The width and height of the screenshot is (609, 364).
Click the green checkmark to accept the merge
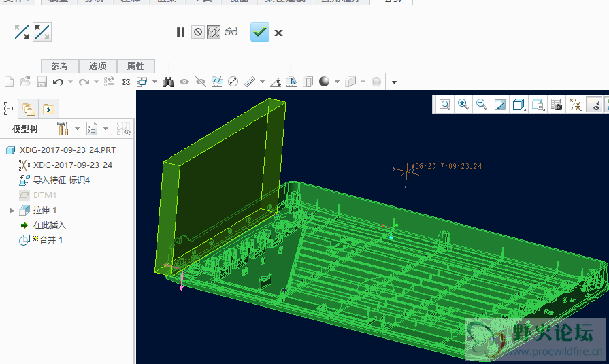(x=260, y=32)
